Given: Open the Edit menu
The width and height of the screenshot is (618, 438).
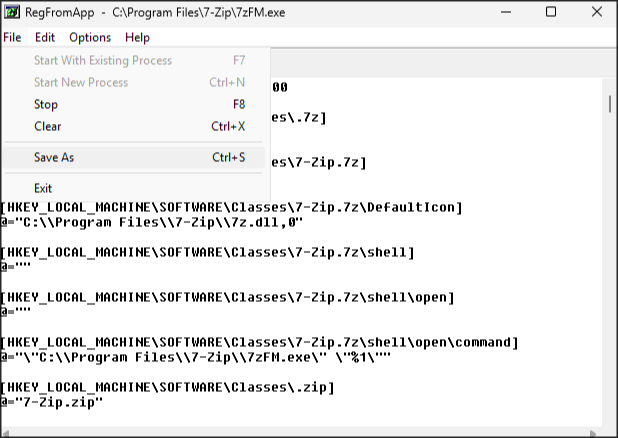Looking at the screenshot, I should click(x=45, y=37).
